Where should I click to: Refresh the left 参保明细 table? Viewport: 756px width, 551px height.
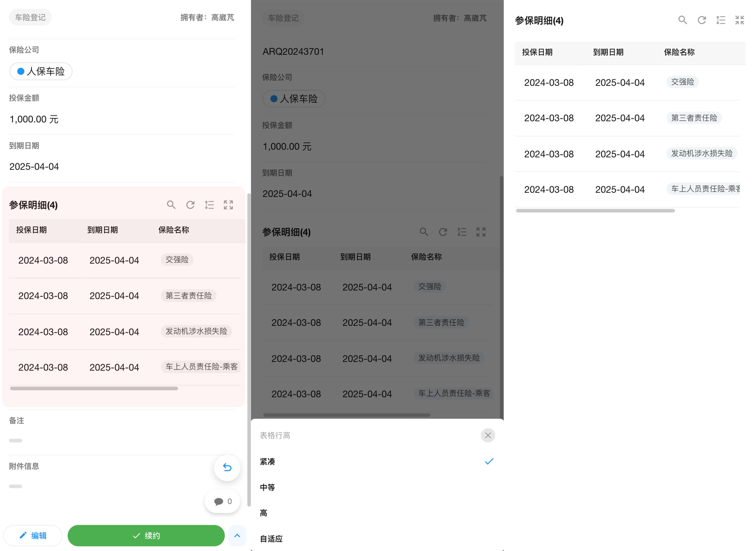point(190,205)
